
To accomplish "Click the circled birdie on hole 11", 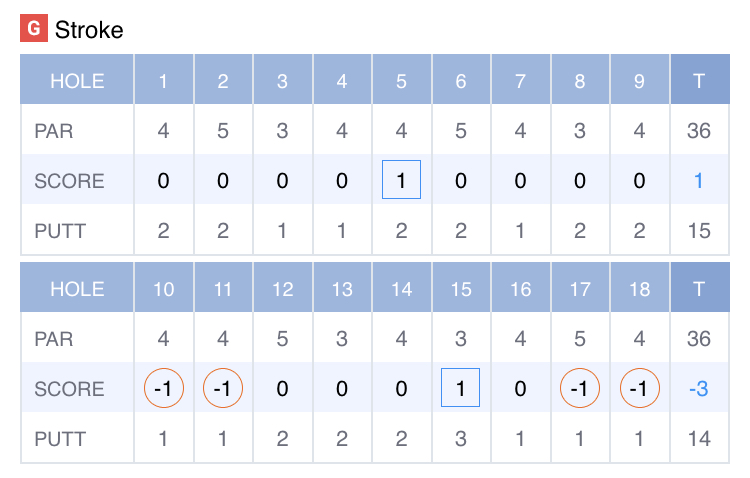I will coord(223,388).
